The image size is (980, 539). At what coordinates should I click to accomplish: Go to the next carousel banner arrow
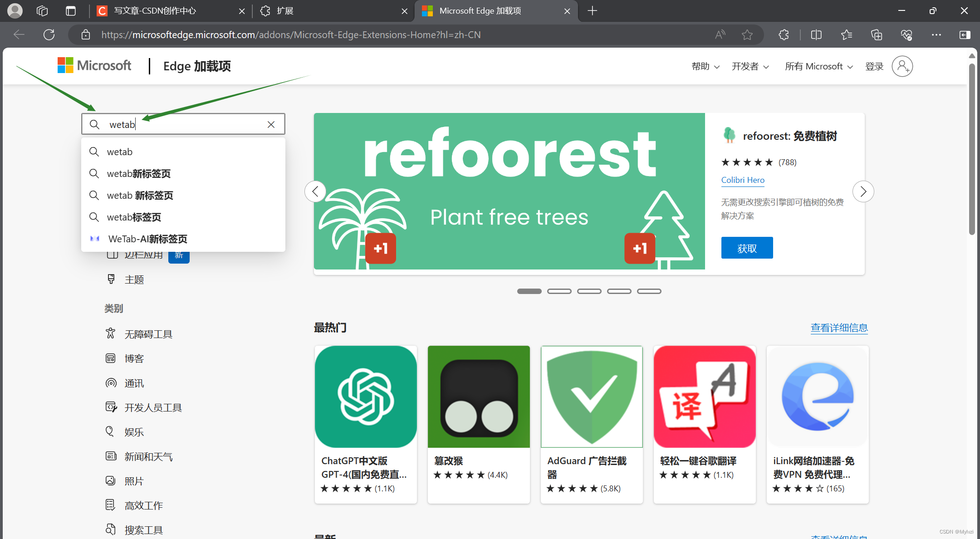(863, 191)
